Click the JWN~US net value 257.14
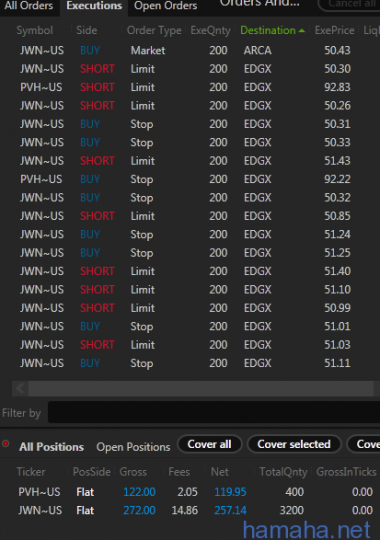The image size is (380, 540). point(230,510)
